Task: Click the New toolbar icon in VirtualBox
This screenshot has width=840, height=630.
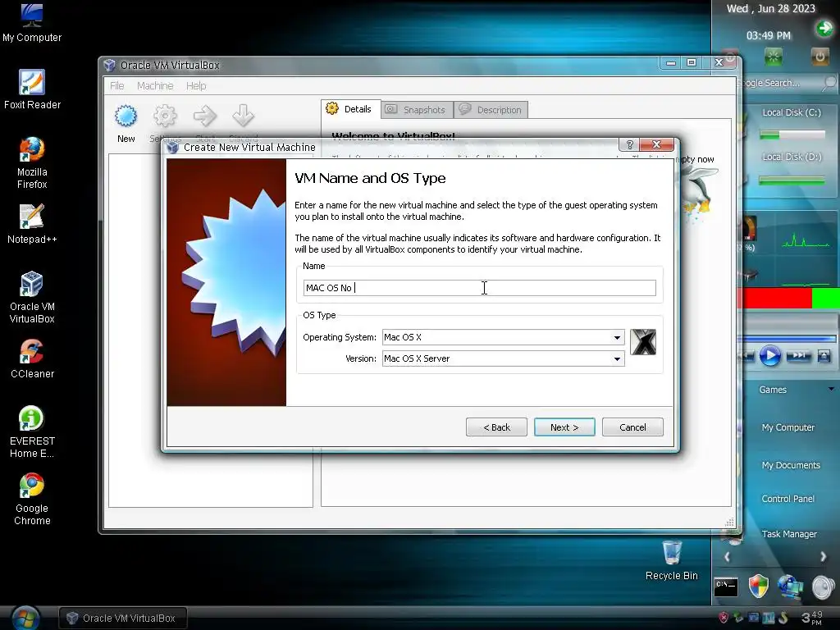Action: coord(126,123)
